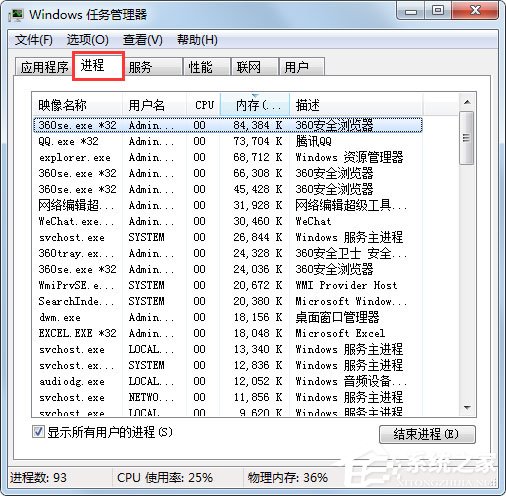Click the 物理内存: 36% status entry
506x496 pixels.
[x=287, y=478]
